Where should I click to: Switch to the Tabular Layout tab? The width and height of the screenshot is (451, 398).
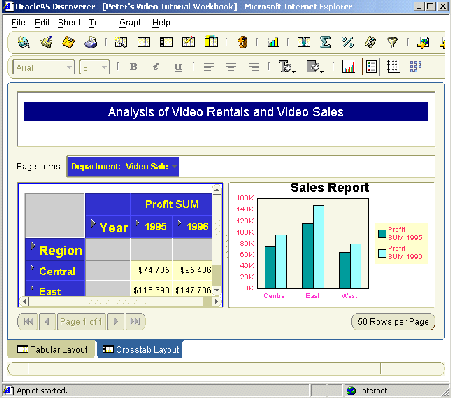52,349
